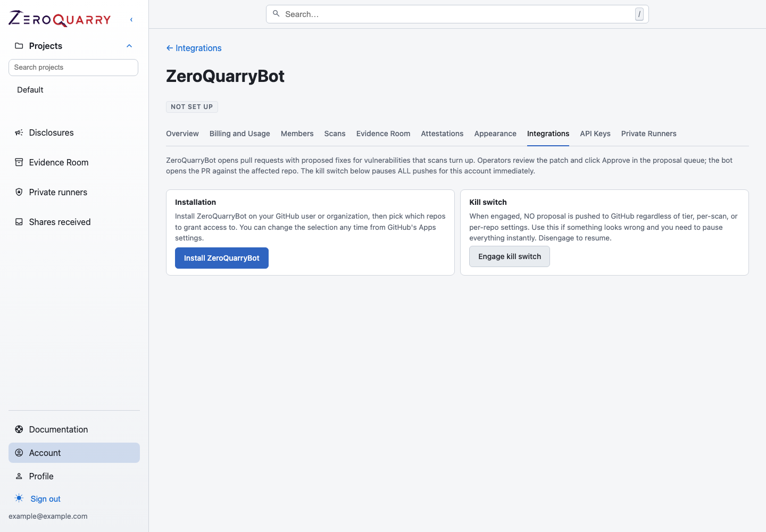Image resolution: width=766 pixels, height=532 pixels.
Task: Open the Scans tab
Action: point(335,134)
